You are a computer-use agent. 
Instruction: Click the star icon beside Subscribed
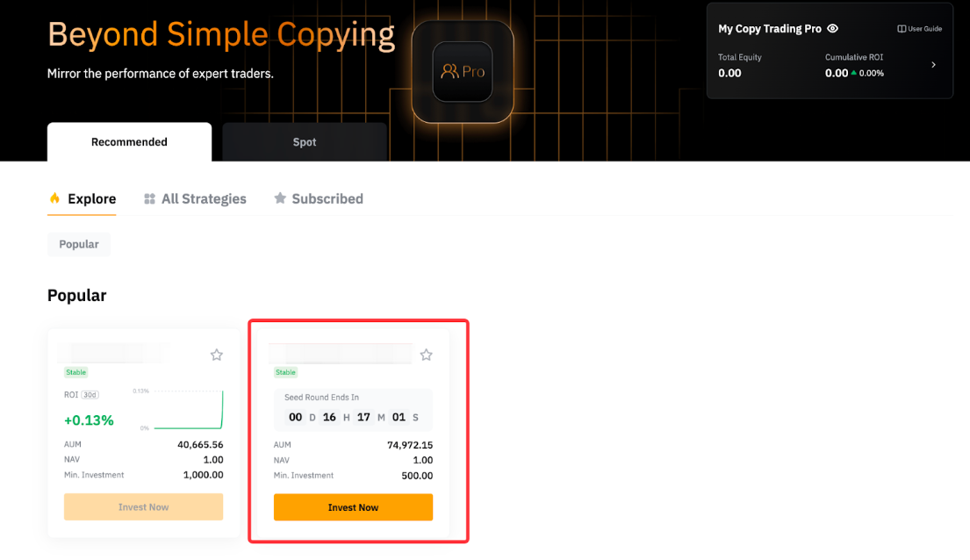[x=280, y=198]
